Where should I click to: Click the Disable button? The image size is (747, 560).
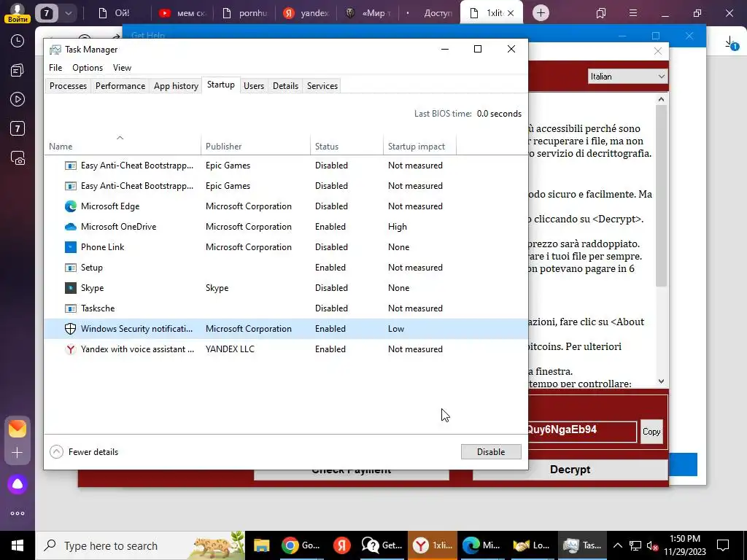(x=491, y=452)
